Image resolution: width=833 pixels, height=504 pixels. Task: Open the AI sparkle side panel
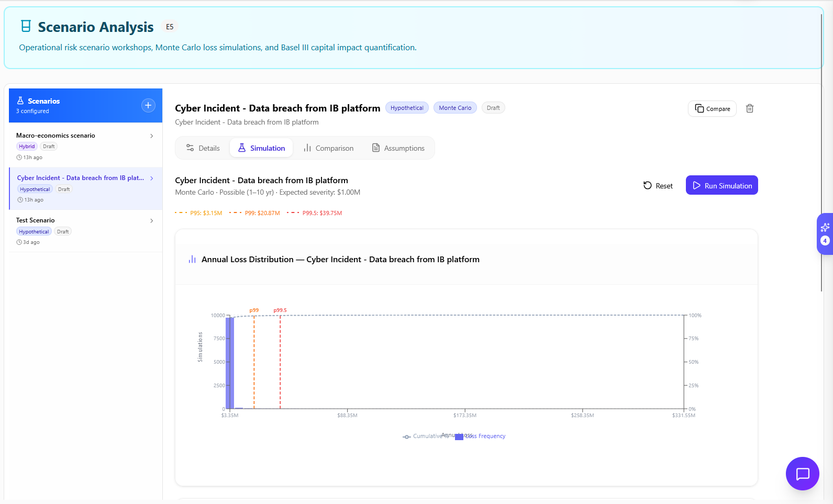click(x=825, y=228)
